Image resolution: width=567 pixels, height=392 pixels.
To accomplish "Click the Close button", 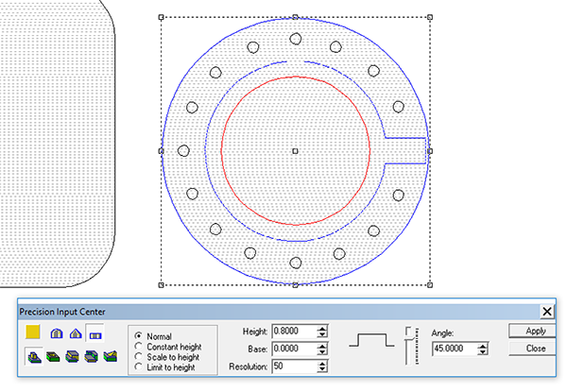I will tap(532, 349).
